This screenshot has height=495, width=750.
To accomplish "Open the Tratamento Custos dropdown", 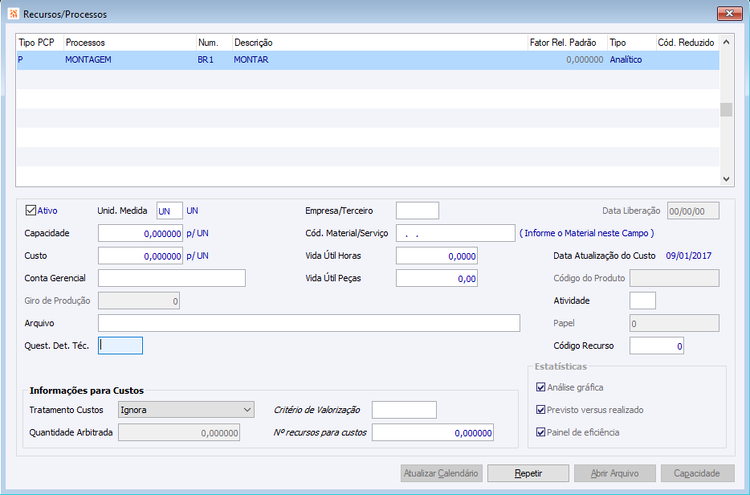I will (x=186, y=410).
